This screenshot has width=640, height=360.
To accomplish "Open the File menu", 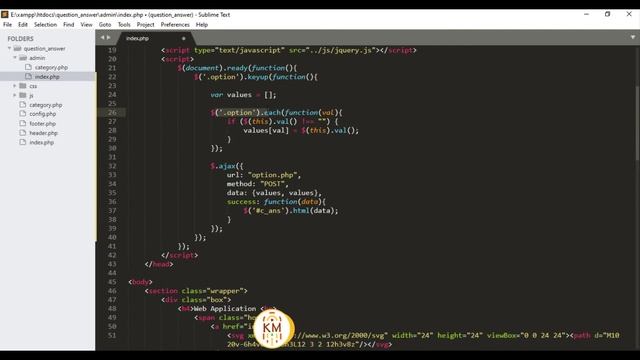I will [x=7, y=24].
